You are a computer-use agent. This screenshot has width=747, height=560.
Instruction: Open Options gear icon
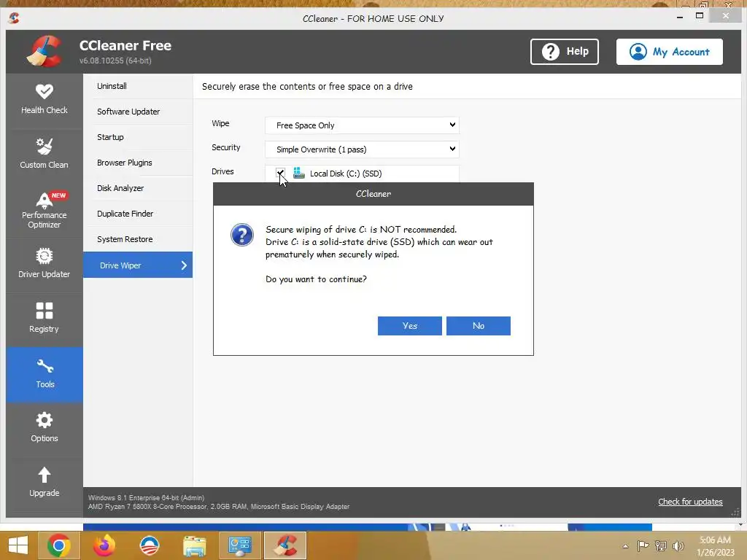click(x=44, y=420)
